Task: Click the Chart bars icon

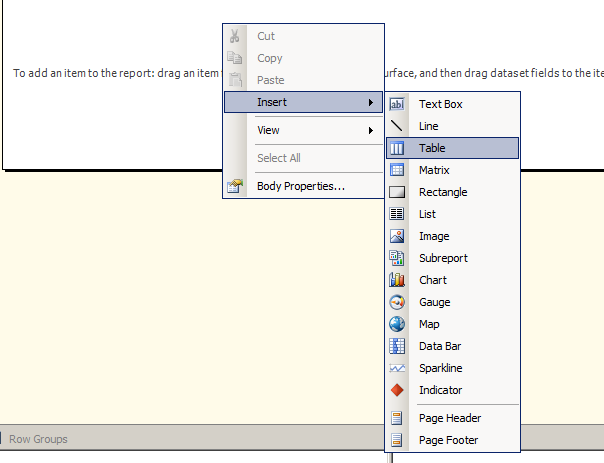Action: click(x=397, y=280)
